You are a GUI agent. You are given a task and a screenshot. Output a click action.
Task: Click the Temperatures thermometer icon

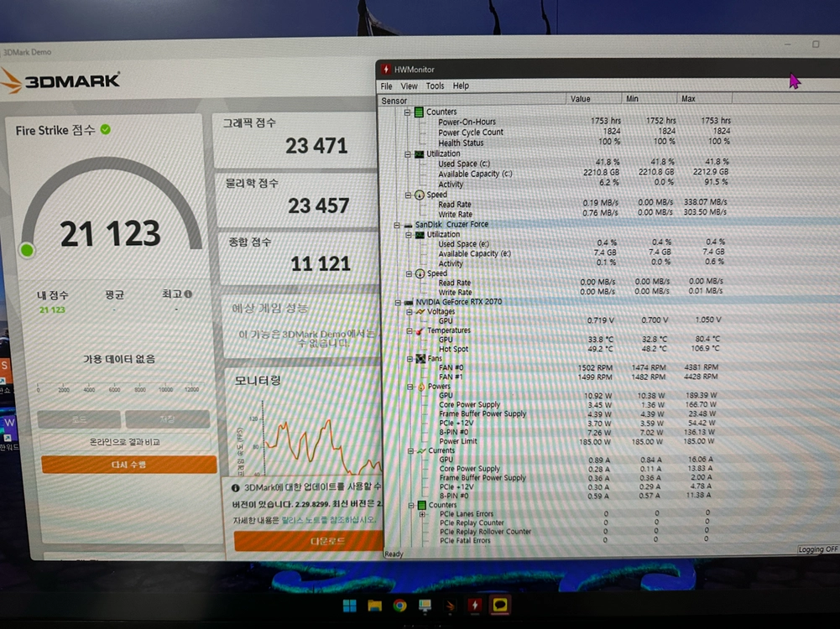[420, 331]
